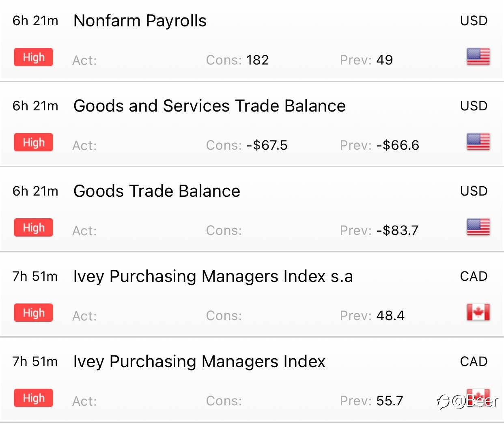504x424 pixels.
Task: Click the 6h 21m countdown for Nonfarm Payrolls
Action: point(35,21)
